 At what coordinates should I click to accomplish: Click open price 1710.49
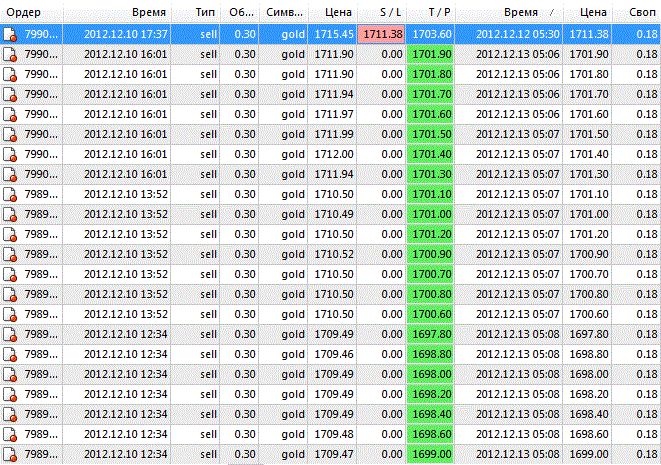pyautogui.click(x=334, y=215)
